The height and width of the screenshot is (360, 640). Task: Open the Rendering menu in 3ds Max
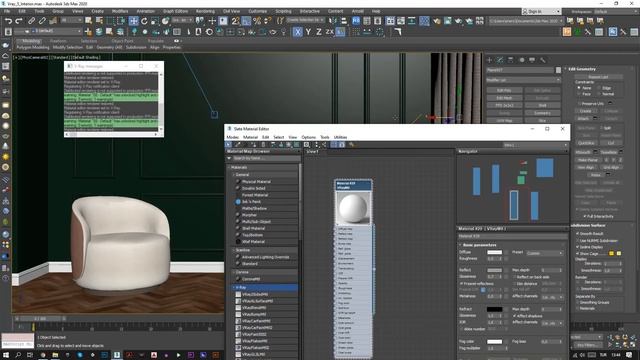click(205, 11)
